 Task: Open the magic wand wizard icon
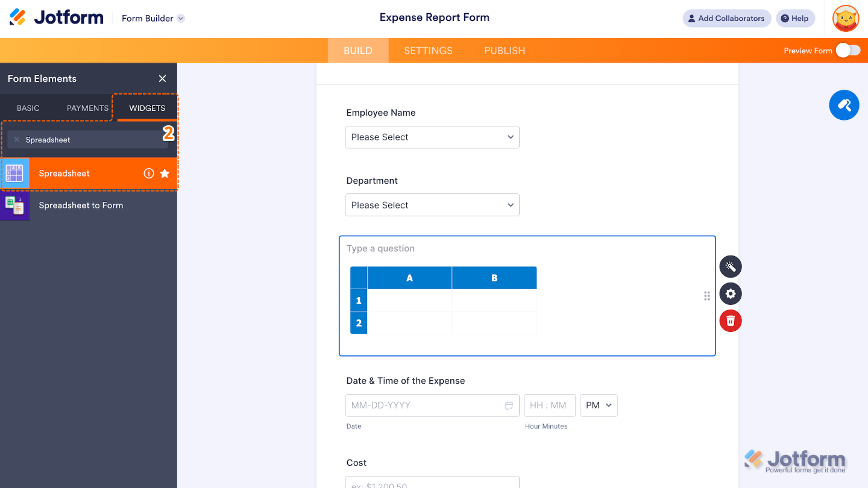click(x=731, y=267)
